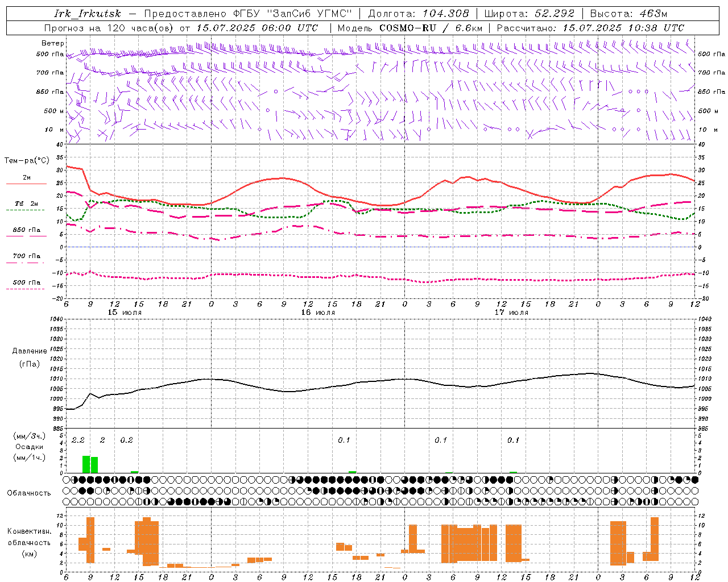Select the longitude value Долгота: 104.308
The image size is (728, 582).
tap(419, 14)
